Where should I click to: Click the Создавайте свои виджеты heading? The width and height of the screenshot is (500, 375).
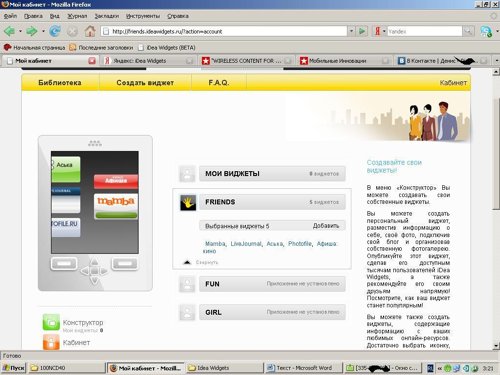pyautogui.click(x=394, y=166)
